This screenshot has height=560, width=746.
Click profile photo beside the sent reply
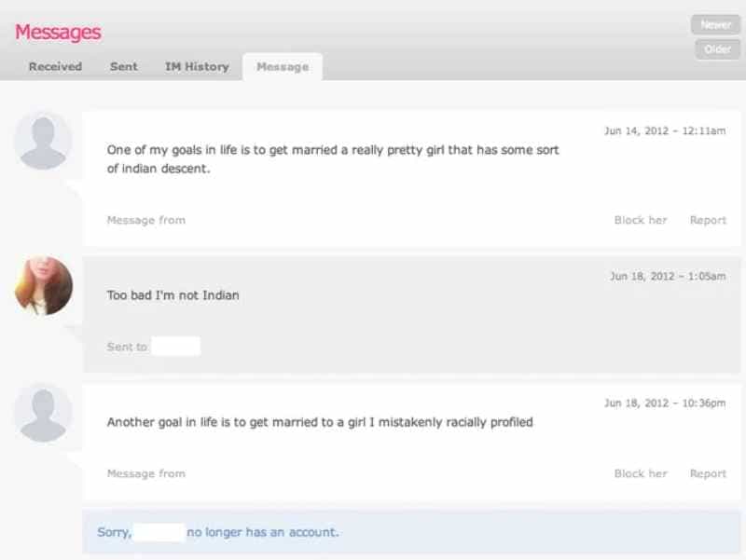[x=43, y=286]
